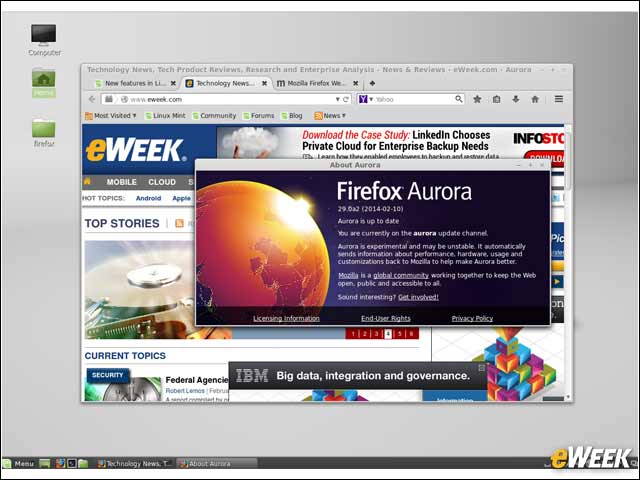Screen dimensions: 640x480
Task: Switch to the 'Mozilla Firefox We...' tab
Action: tap(317, 83)
